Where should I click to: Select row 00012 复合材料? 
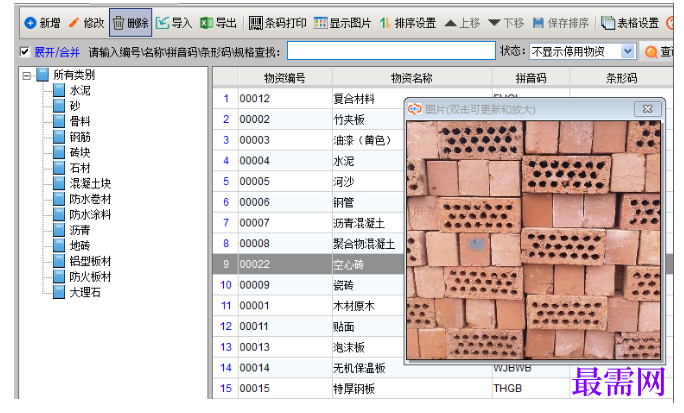coord(308,99)
